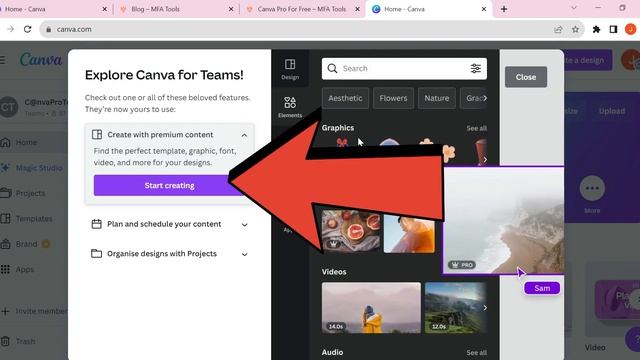Click the More circular icon

(x=592, y=188)
